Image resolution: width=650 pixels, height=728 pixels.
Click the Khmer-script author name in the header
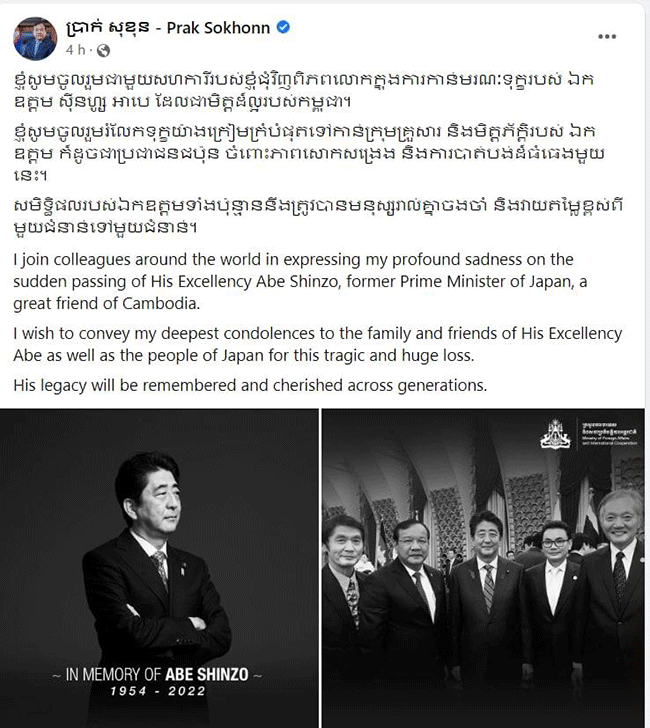(108, 28)
